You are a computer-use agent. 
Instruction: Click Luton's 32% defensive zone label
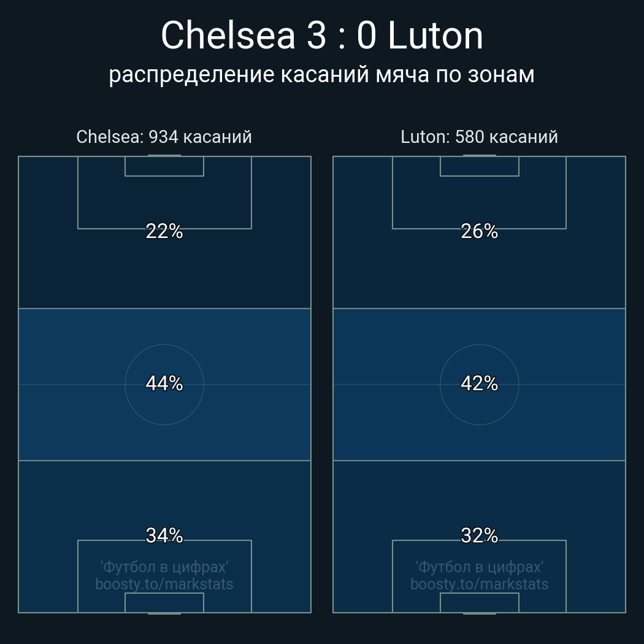point(479,535)
